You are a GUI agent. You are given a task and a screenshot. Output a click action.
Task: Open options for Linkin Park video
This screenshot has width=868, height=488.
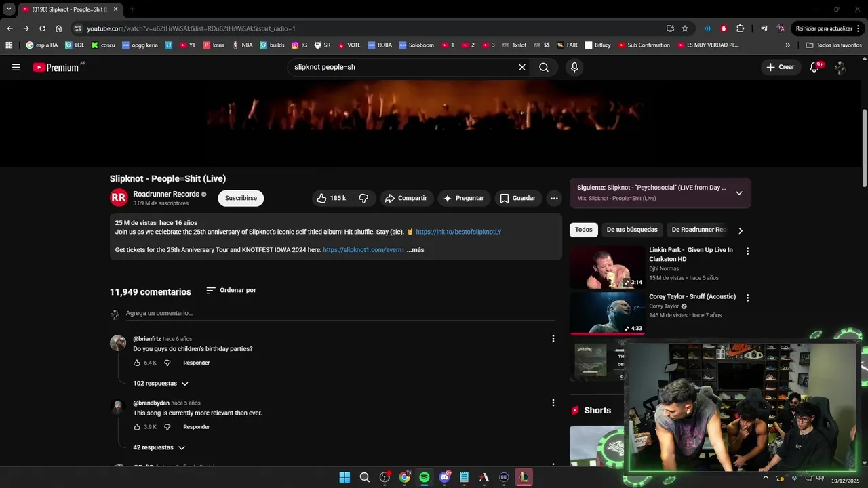click(748, 251)
